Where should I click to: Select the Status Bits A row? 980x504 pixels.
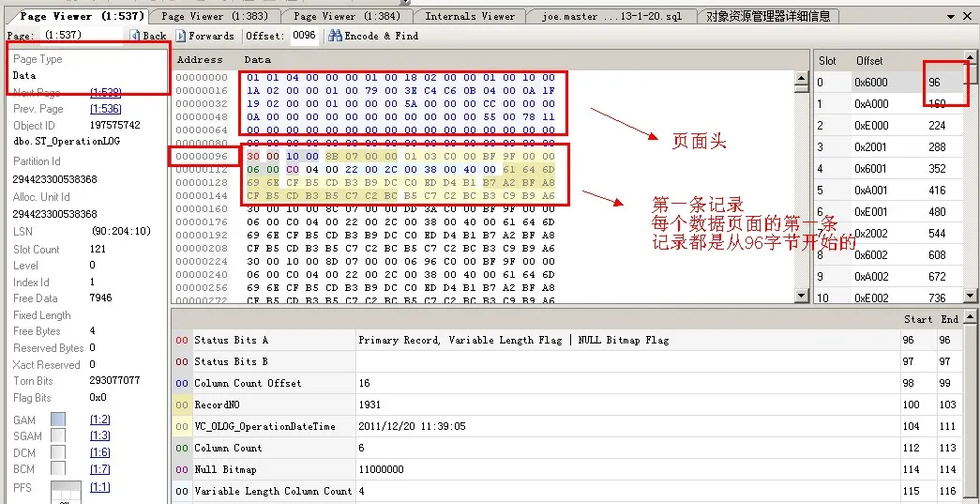[568, 340]
